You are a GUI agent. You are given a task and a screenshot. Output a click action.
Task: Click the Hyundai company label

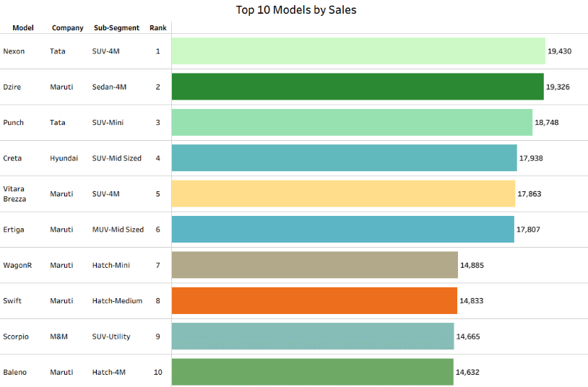tap(64, 158)
